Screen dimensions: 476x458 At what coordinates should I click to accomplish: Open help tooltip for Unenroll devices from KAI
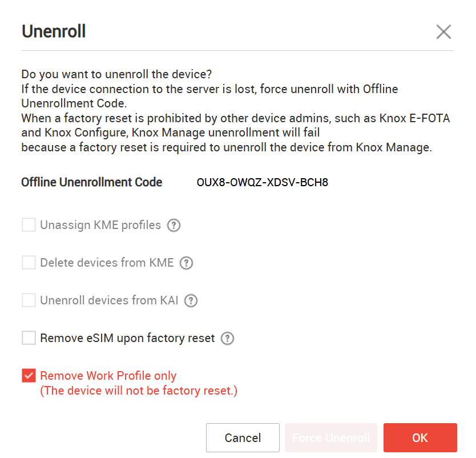coord(190,300)
